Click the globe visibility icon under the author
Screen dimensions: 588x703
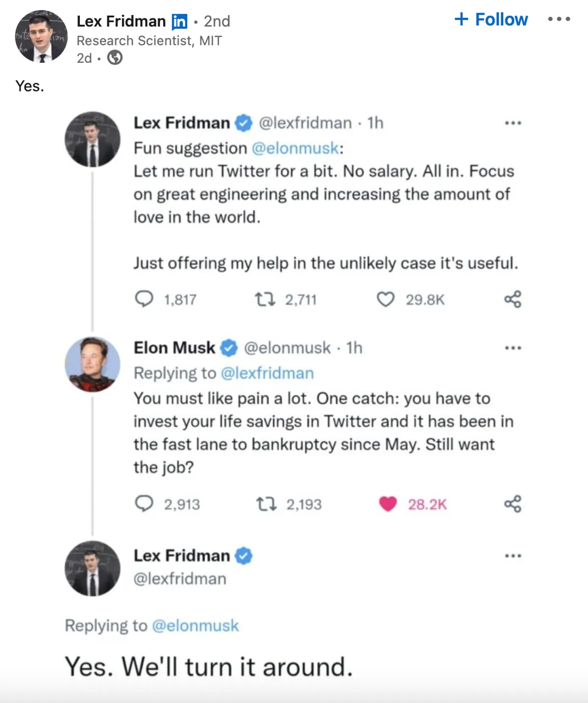[115, 58]
